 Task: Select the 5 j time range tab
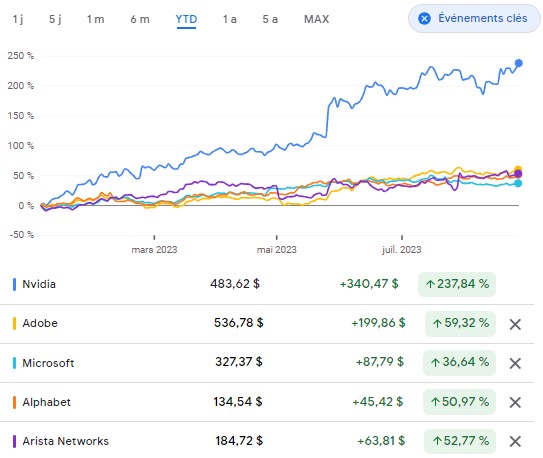(x=55, y=19)
